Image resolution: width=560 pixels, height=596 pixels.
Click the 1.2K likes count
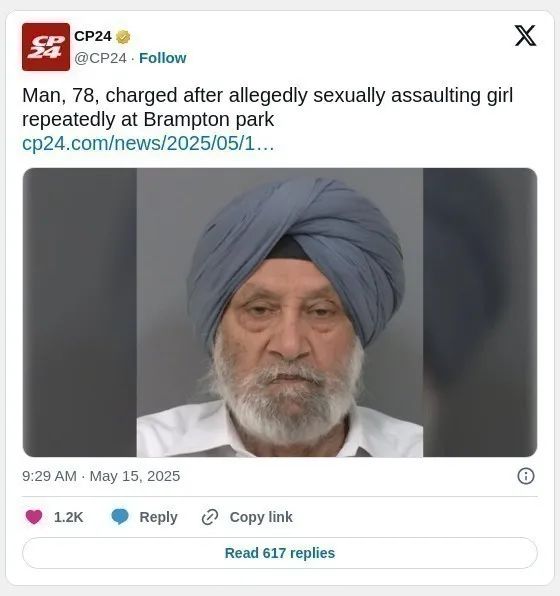[68, 517]
